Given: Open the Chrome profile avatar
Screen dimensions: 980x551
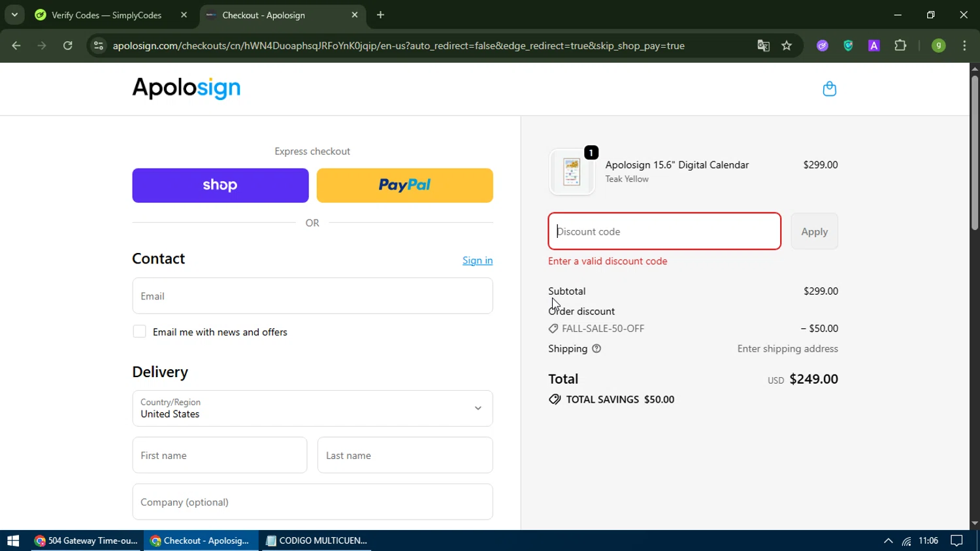Looking at the screenshot, I should [x=938, y=46].
